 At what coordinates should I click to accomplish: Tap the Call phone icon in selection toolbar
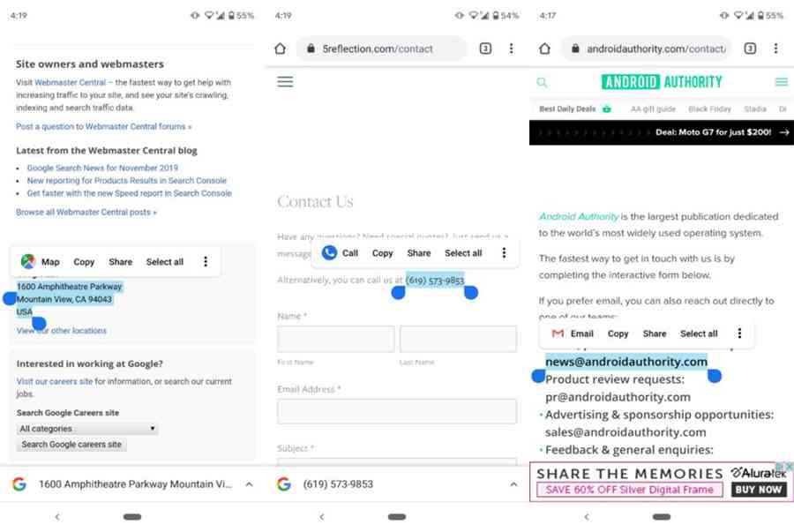coord(330,252)
